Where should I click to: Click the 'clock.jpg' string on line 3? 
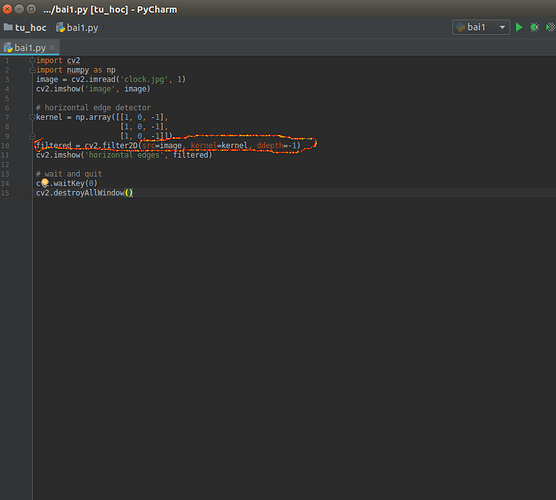[144, 79]
